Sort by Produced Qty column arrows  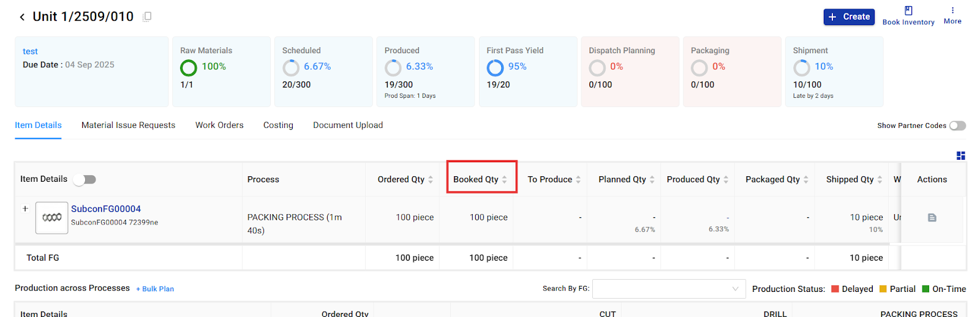point(726,179)
